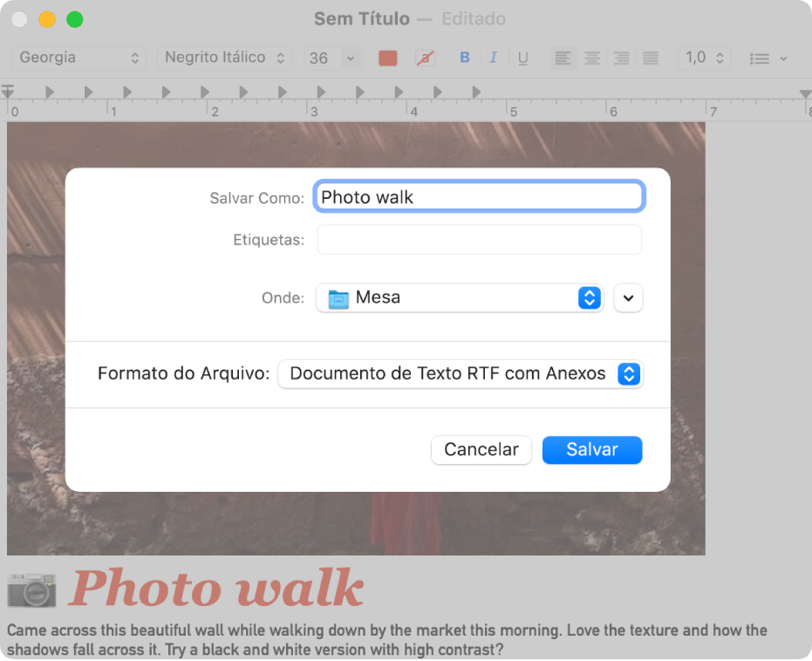The width and height of the screenshot is (812, 661).
Task: Click the Photo walk heading in the document
Action: coord(216,588)
